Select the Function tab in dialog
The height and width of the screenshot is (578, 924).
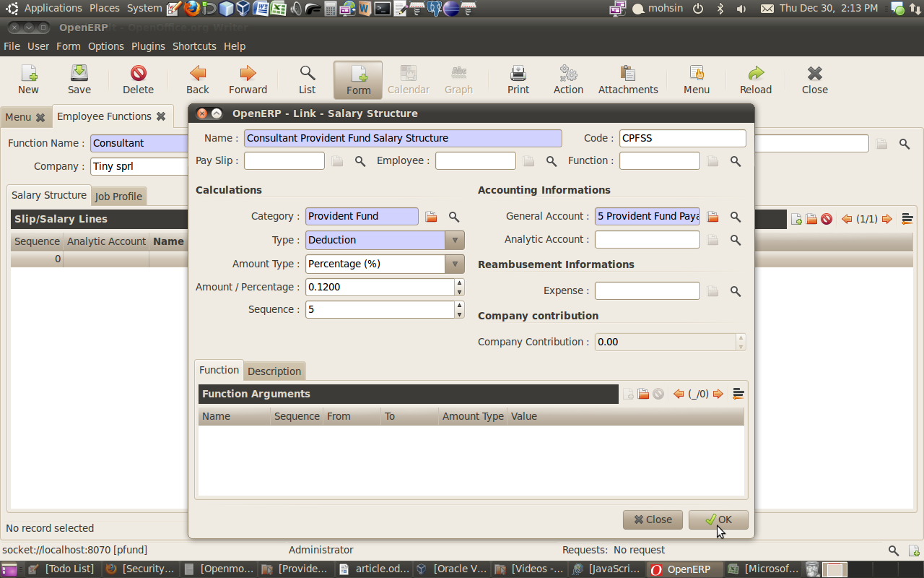tap(219, 370)
